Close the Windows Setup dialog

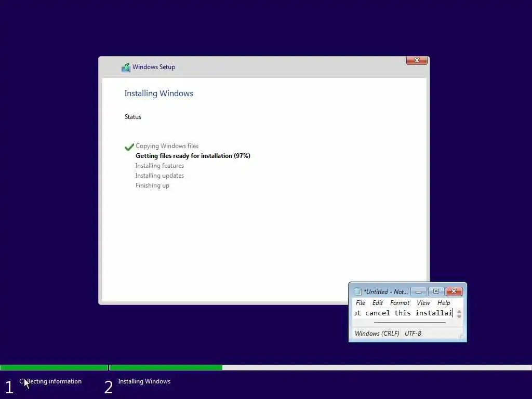coord(417,60)
